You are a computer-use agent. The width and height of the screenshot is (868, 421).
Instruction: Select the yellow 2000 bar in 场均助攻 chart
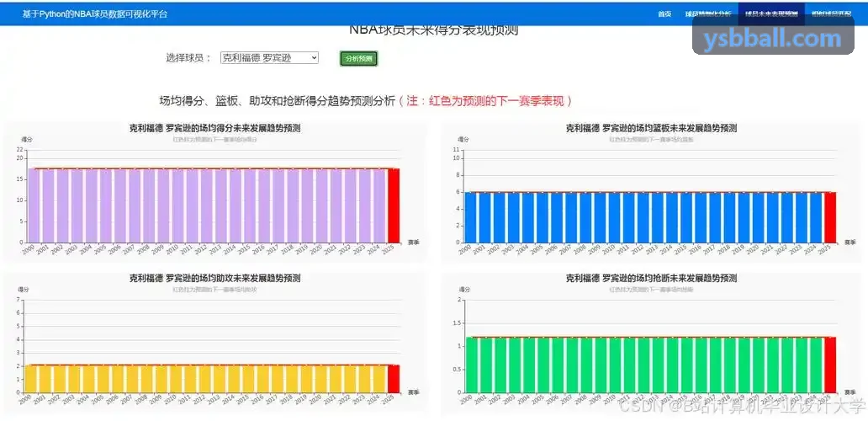pyautogui.click(x=30, y=379)
